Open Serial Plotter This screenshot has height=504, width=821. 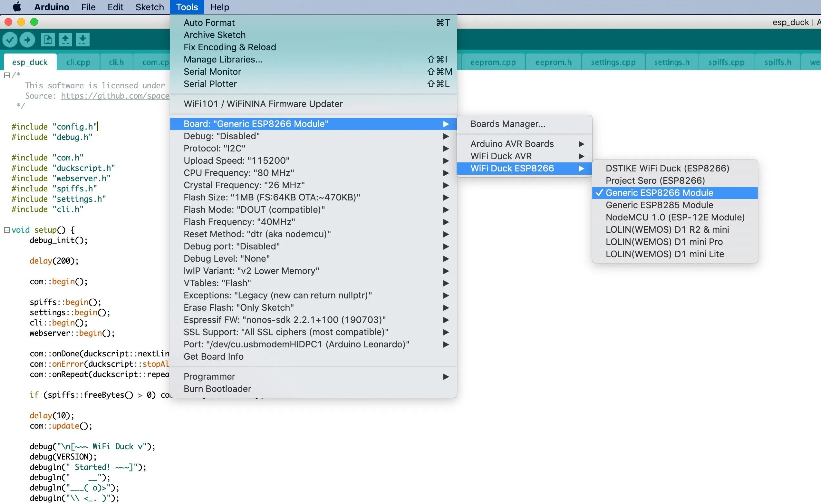(313, 84)
